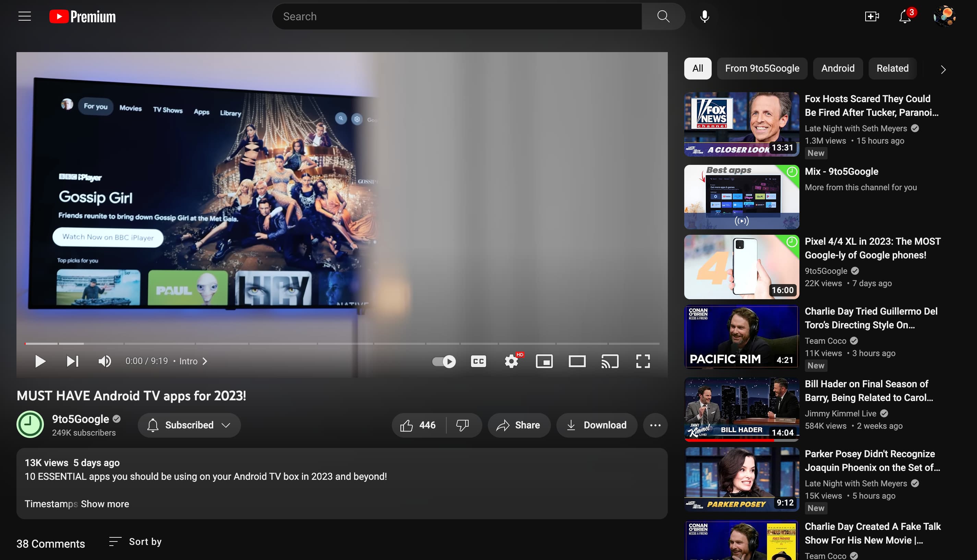Viewport: 977px width, 560px height.
Task: Expand the description with Show more
Action: (104, 503)
